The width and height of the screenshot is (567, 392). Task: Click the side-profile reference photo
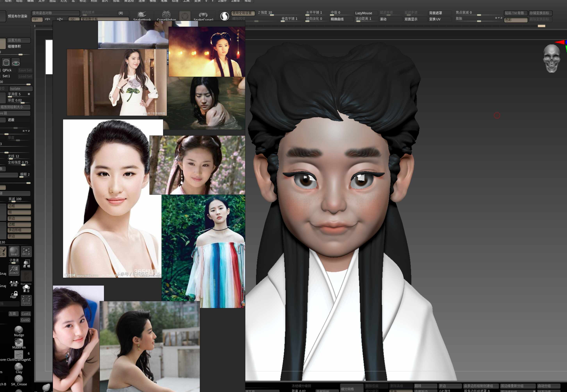coord(150,347)
